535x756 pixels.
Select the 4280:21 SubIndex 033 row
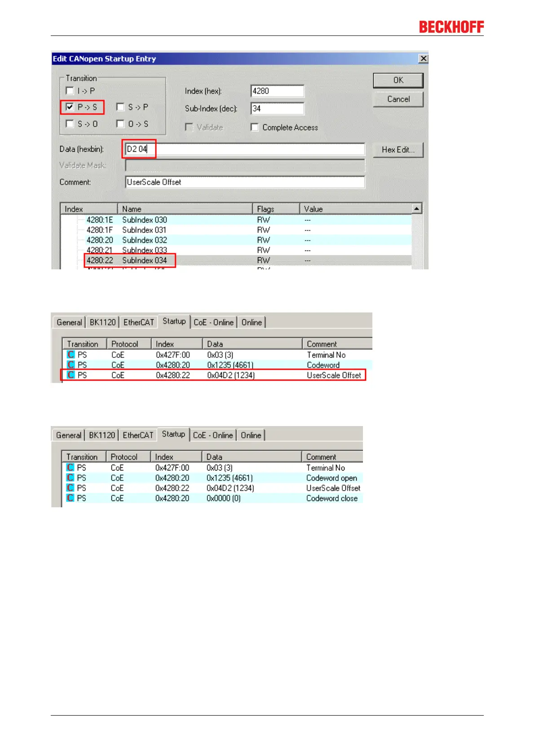point(236,250)
